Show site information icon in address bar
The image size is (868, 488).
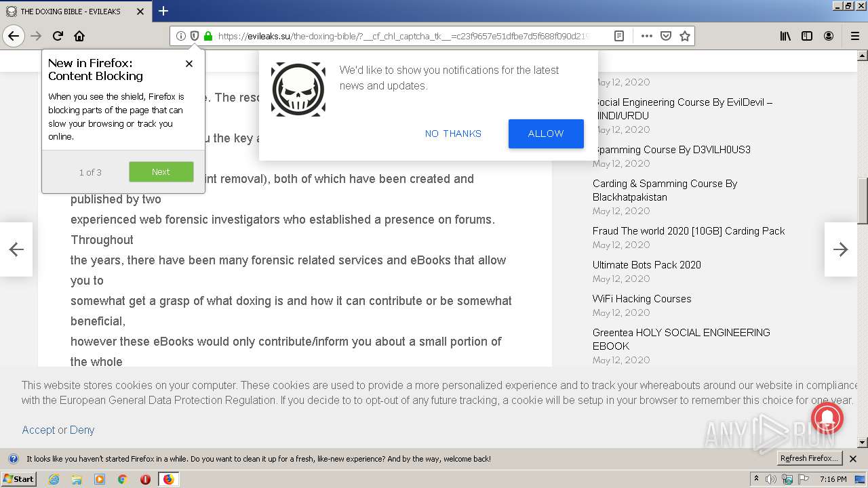(x=181, y=36)
